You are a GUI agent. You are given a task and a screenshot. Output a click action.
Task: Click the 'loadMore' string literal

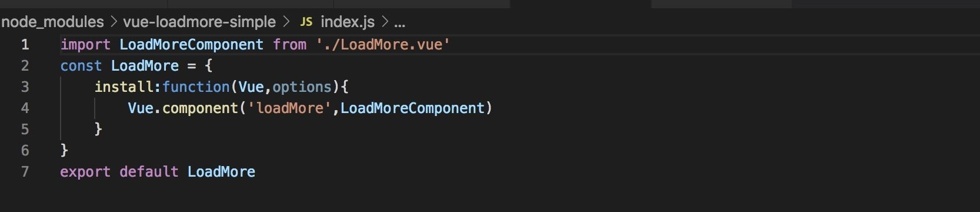pos(289,108)
